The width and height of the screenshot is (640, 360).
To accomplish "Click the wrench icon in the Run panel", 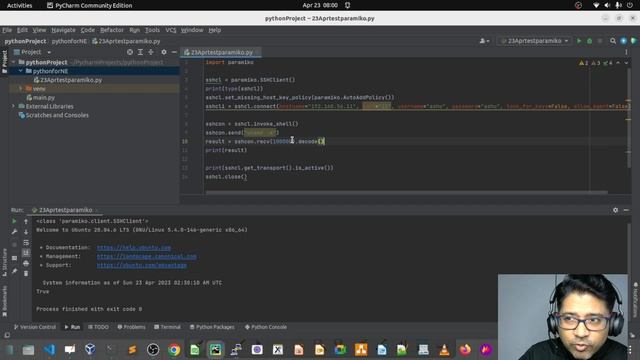I will tap(14, 232).
